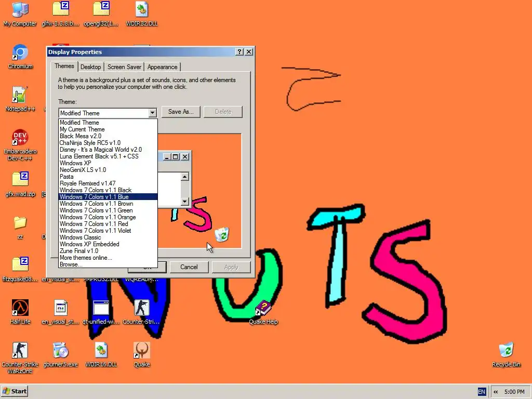Click the EN language indicator in tray
This screenshot has width=532, height=399.
coord(482,392)
